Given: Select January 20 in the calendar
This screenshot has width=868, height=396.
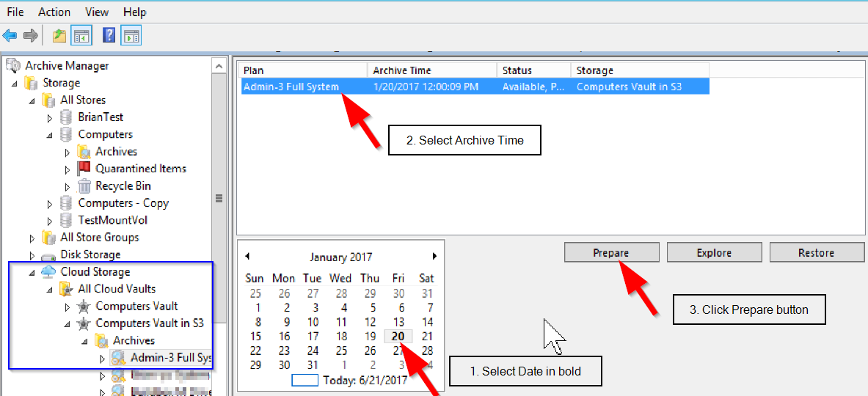Looking at the screenshot, I should [398, 337].
